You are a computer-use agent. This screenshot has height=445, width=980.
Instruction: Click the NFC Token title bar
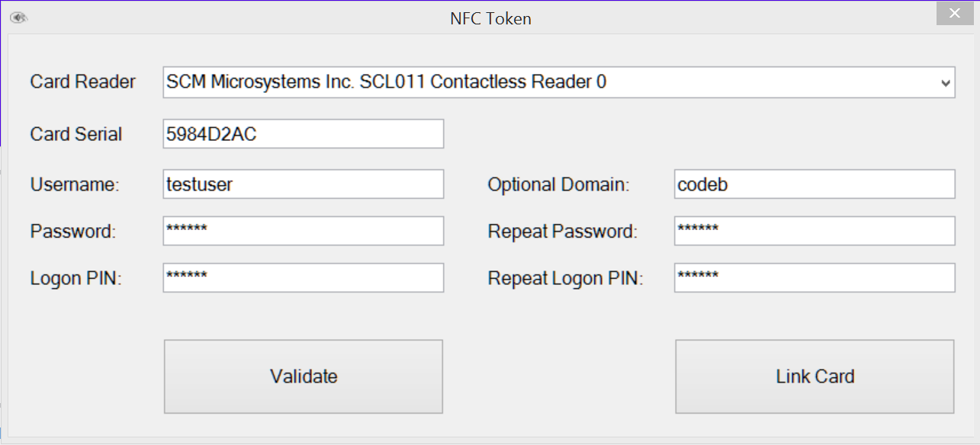coord(490,18)
